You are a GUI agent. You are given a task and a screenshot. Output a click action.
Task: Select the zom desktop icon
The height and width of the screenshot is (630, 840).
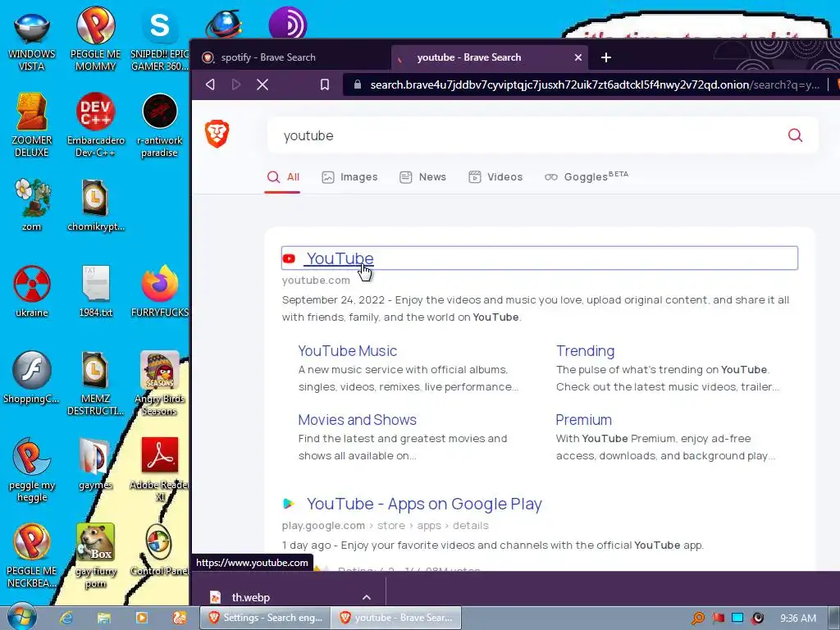point(32,205)
